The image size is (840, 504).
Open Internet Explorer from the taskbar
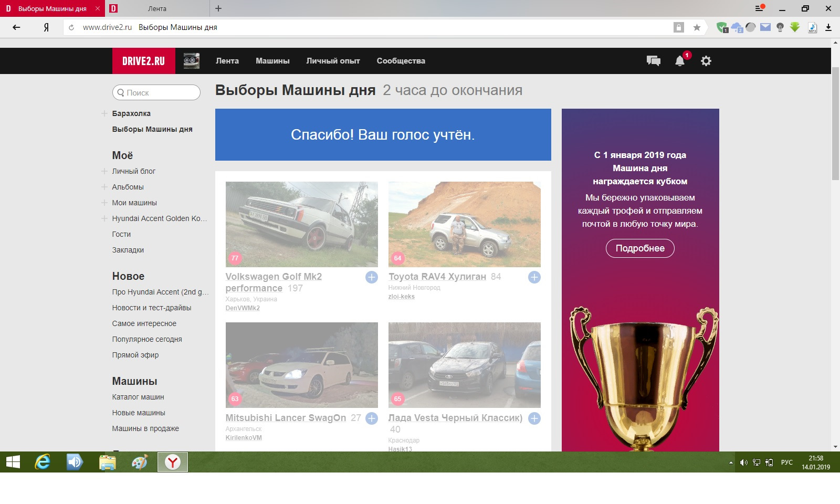pos(43,462)
